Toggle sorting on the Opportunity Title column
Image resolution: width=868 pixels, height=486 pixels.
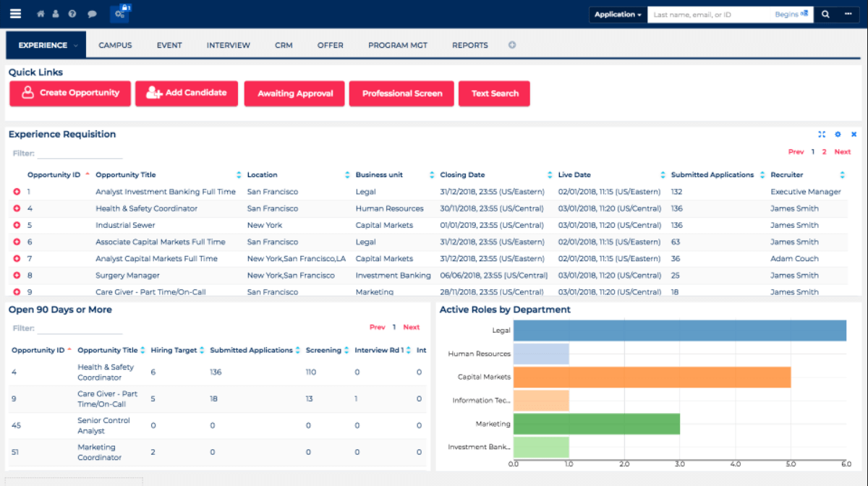pos(237,174)
